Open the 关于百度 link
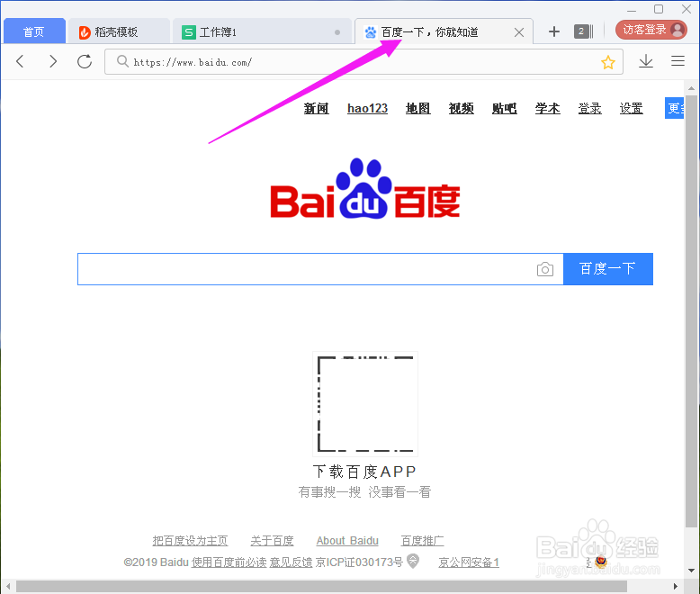Viewport: 700px width, 594px height. click(272, 541)
